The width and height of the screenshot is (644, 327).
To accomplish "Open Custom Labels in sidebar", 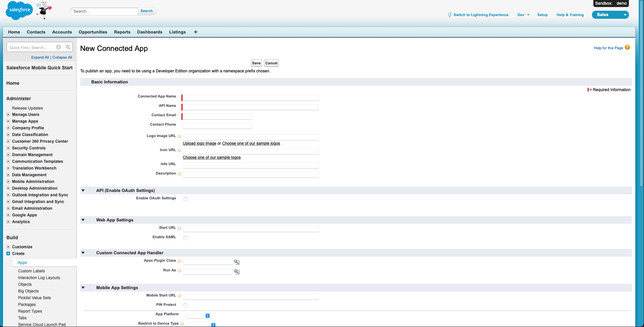I will point(32,271).
